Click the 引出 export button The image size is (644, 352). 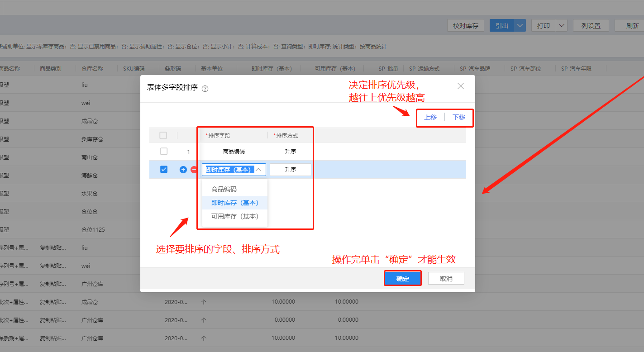coord(502,26)
